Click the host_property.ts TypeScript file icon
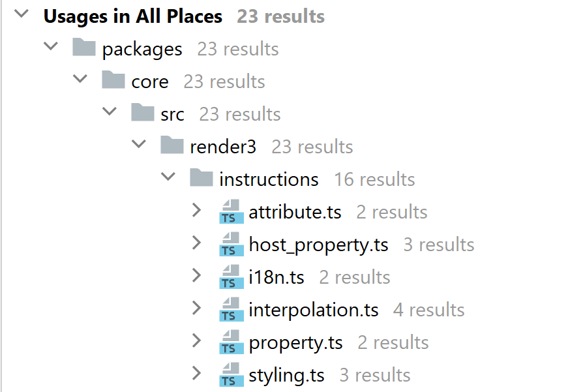The width and height of the screenshot is (568, 392). (x=231, y=244)
